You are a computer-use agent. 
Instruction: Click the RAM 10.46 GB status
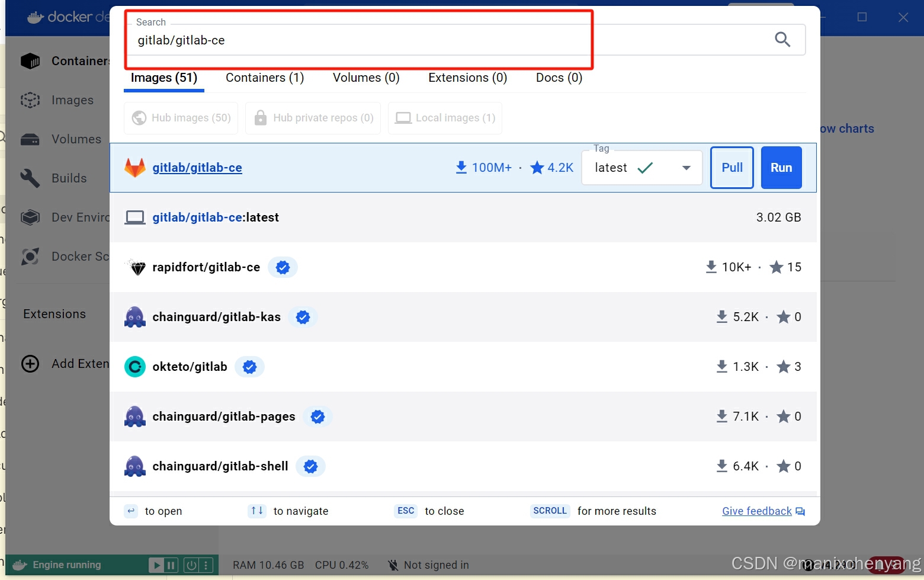(x=268, y=565)
